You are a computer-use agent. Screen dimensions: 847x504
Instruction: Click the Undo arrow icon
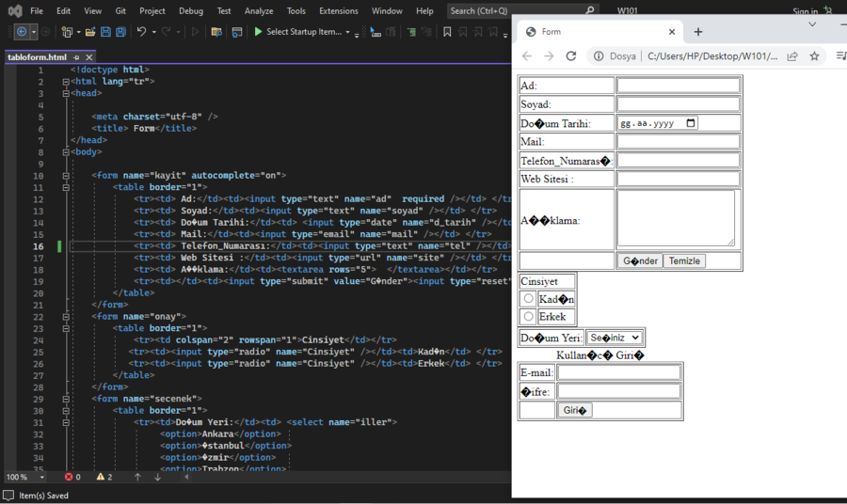pyautogui.click(x=141, y=32)
